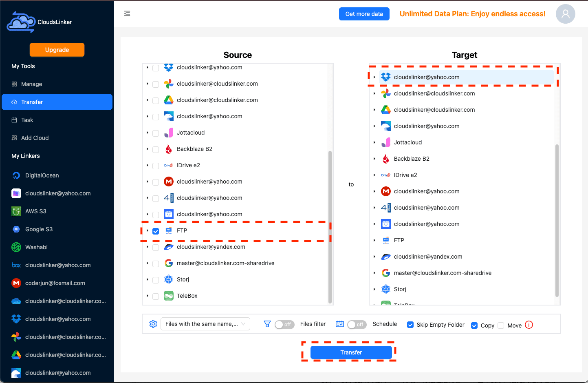This screenshot has width=588, height=383.
Task: Toggle the Schedule switch
Action: point(357,325)
